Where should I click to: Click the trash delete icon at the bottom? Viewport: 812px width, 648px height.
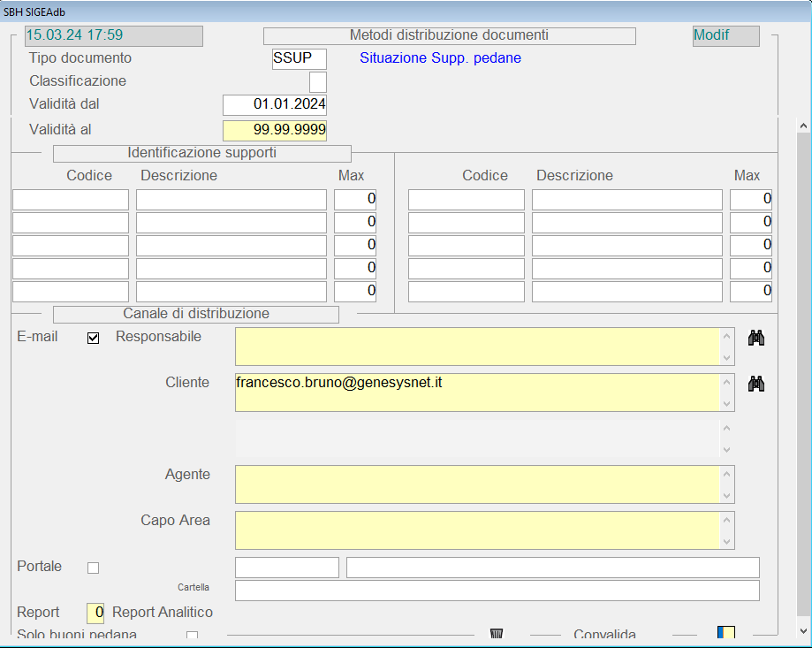coord(497,634)
